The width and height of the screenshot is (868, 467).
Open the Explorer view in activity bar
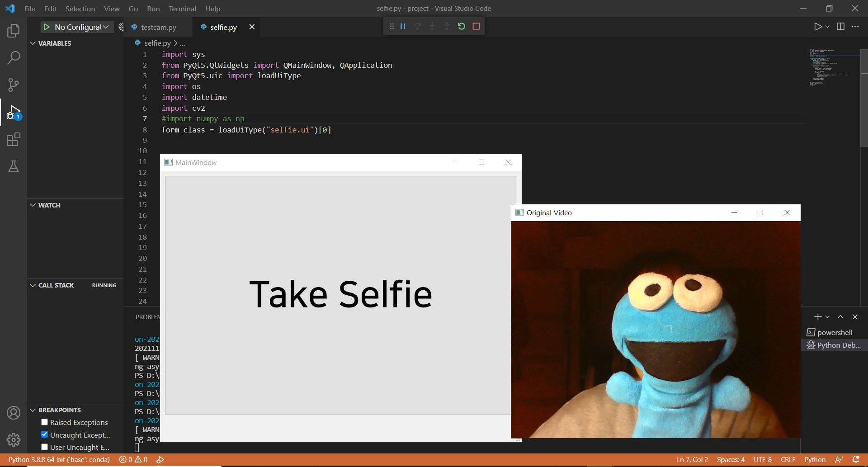tap(14, 31)
